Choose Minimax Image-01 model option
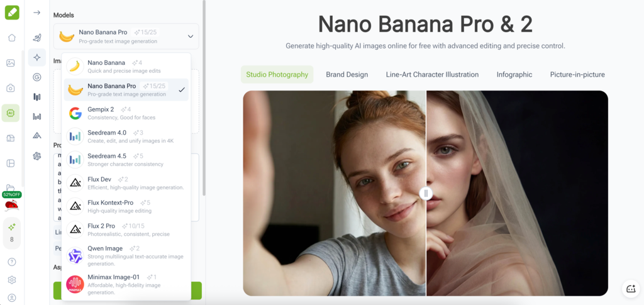 (126, 284)
